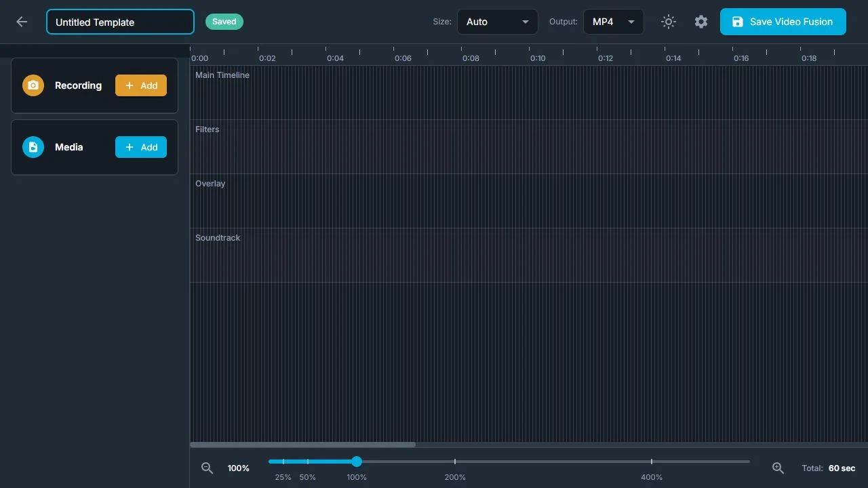Click the horizontal timeline scrollbar
Viewport: 868px width, 488px height.
(x=302, y=445)
